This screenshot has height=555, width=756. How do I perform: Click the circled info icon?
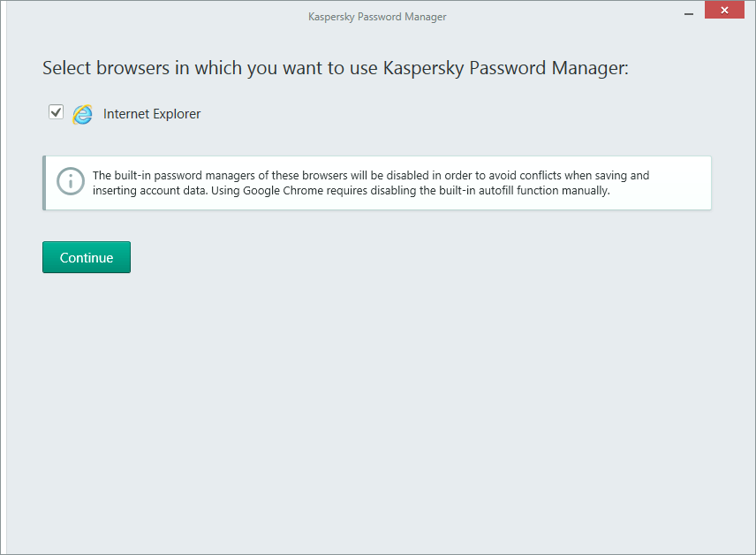(x=71, y=181)
